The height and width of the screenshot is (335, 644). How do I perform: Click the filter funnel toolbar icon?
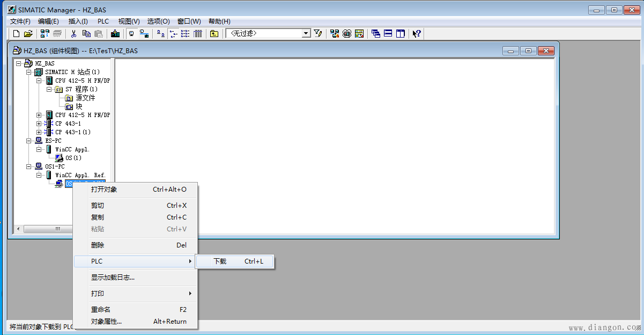(318, 33)
